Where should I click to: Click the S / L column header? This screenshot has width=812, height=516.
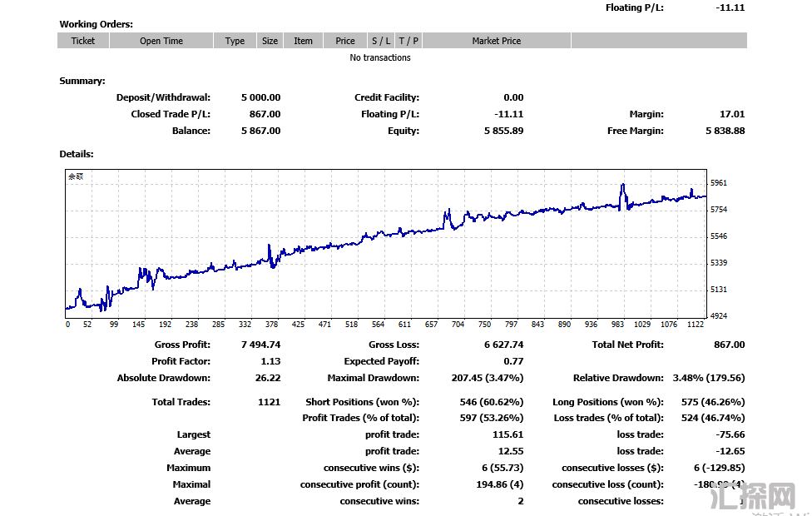(381, 41)
